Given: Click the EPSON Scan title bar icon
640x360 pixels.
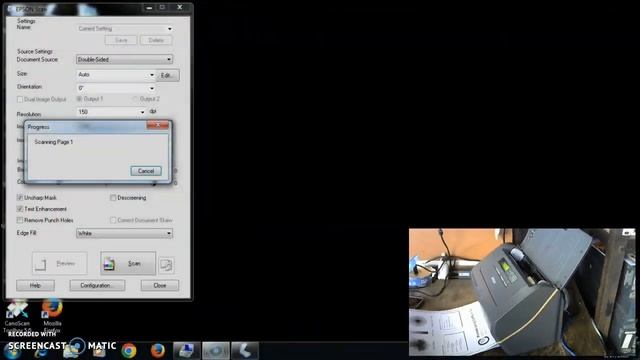Looking at the screenshot, I should pyautogui.click(x=10, y=9).
